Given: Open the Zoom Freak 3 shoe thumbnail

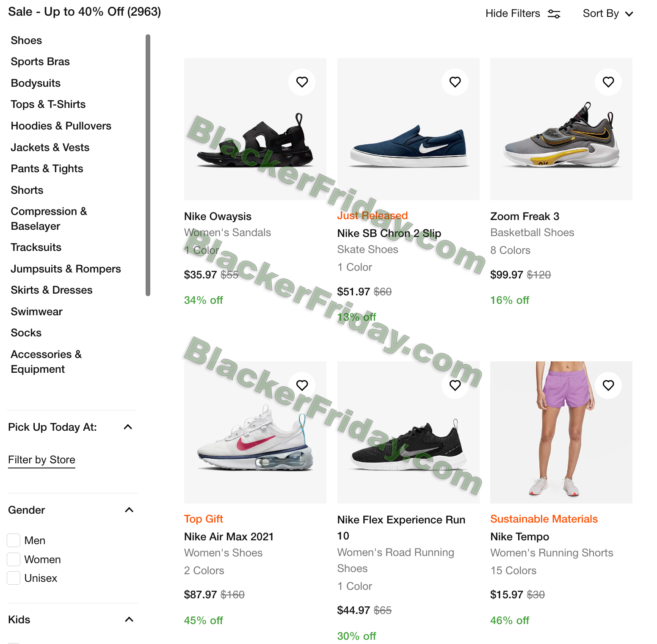Looking at the screenshot, I should pyautogui.click(x=561, y=129).
